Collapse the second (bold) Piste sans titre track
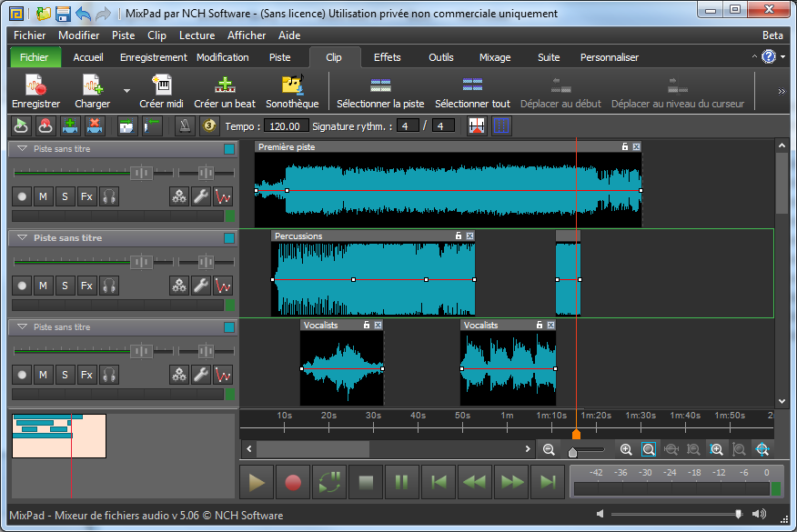 (x=22, y=237)
